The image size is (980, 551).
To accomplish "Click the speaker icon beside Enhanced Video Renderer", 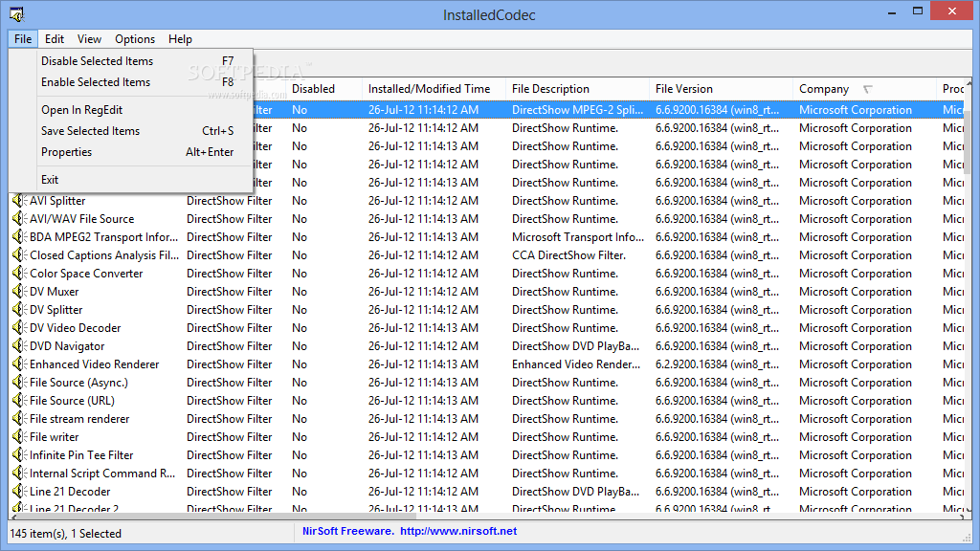I will click(19, 364).
